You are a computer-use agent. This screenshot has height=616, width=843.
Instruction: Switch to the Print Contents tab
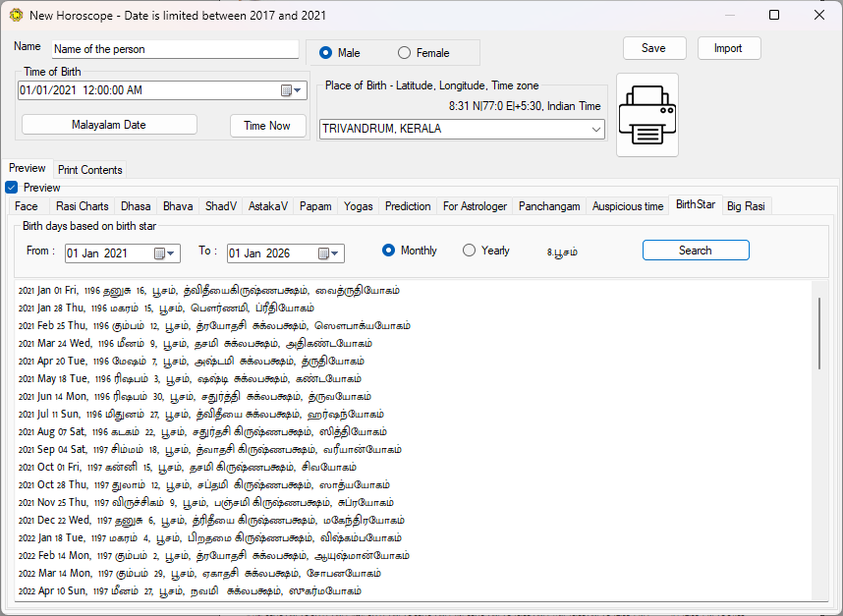89,170
